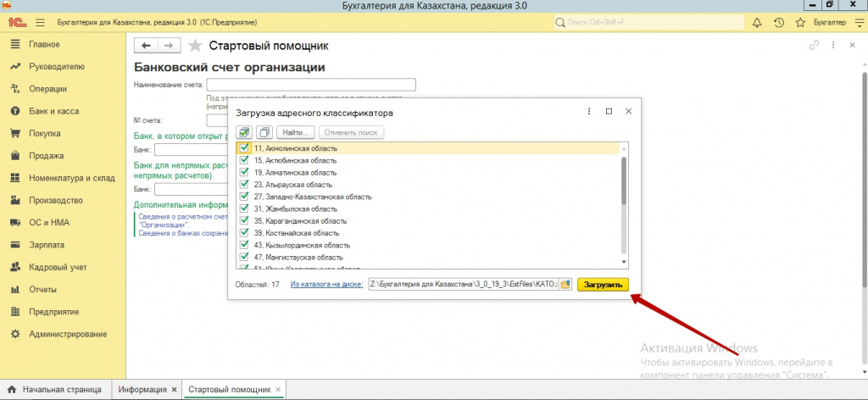Uncheck 15, Актюбинская область
This screenshot has width=868, height=400.
pyautogui.click(x=244, y=160)
